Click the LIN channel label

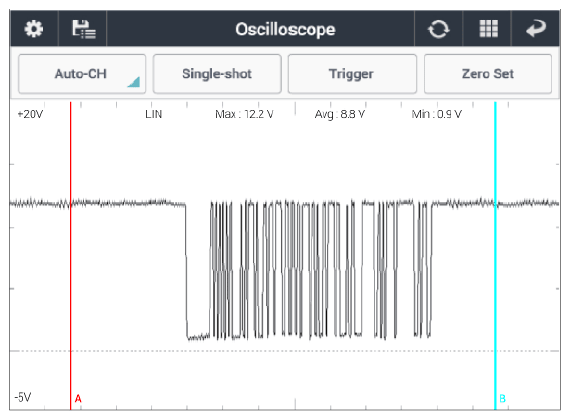tap(153, 114)
